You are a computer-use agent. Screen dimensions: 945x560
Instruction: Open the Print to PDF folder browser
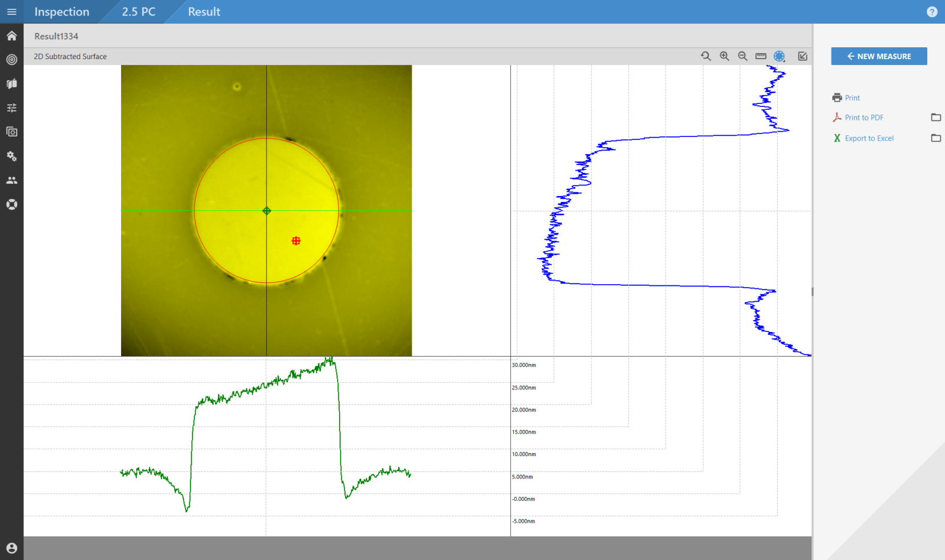[936, 117]
